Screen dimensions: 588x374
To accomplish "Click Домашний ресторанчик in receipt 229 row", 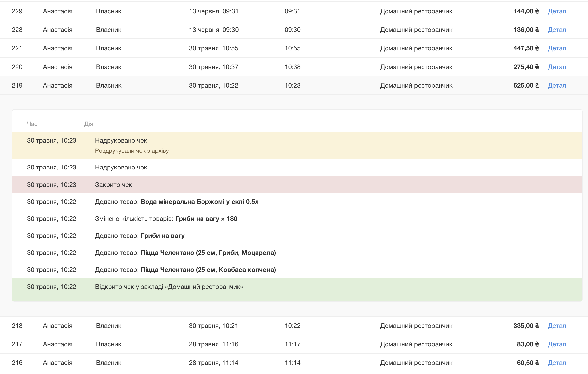I will click(x=416, y=11).
